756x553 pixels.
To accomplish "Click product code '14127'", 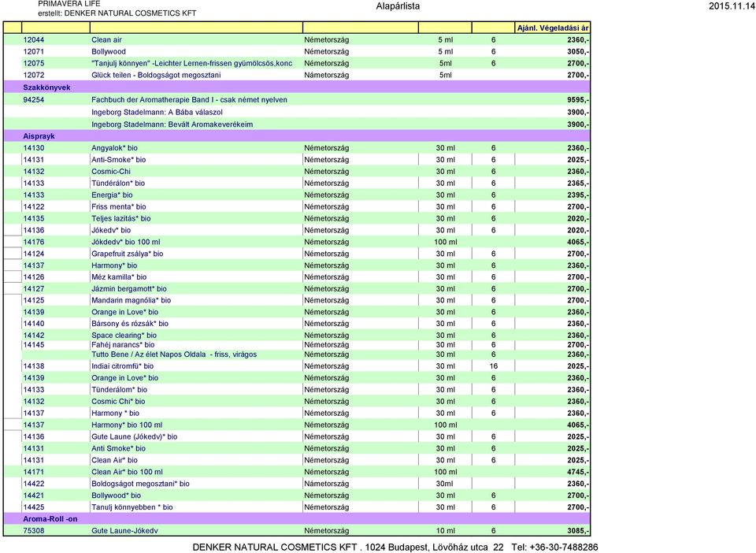I will coord(34,289).
